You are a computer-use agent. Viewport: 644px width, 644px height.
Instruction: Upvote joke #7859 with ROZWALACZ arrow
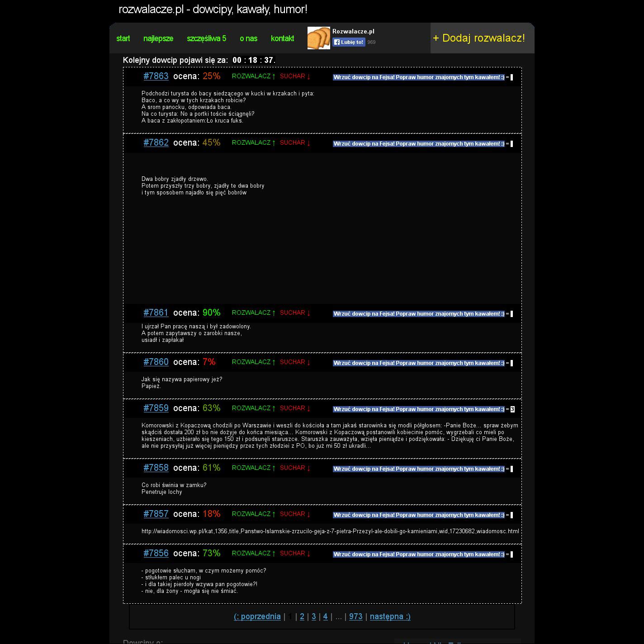tap(253, 408)
